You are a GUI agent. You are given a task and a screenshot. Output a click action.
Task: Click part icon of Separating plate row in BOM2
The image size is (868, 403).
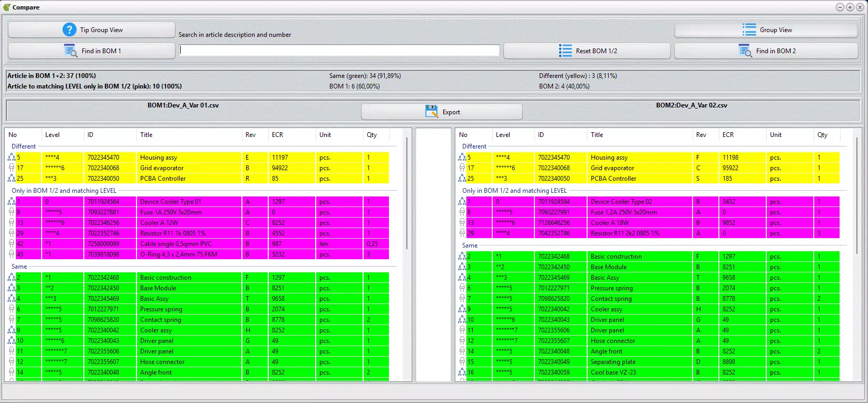[462, 361]
